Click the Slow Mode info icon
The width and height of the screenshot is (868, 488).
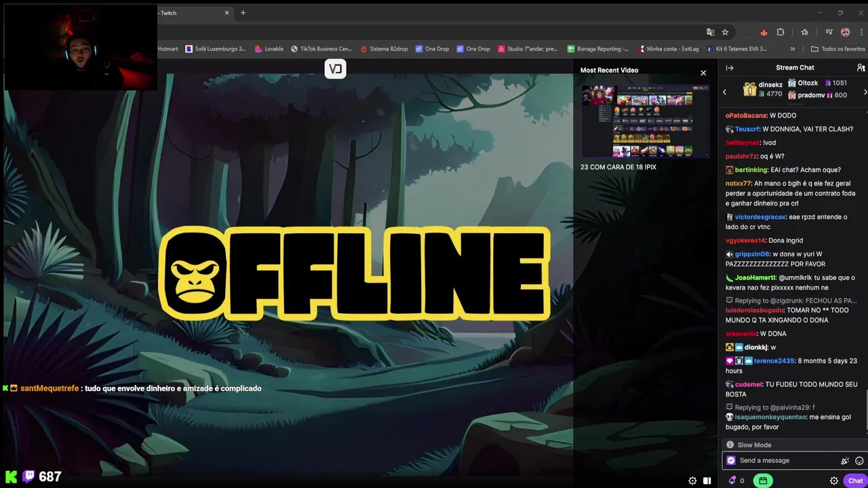[x=730, y=445]
